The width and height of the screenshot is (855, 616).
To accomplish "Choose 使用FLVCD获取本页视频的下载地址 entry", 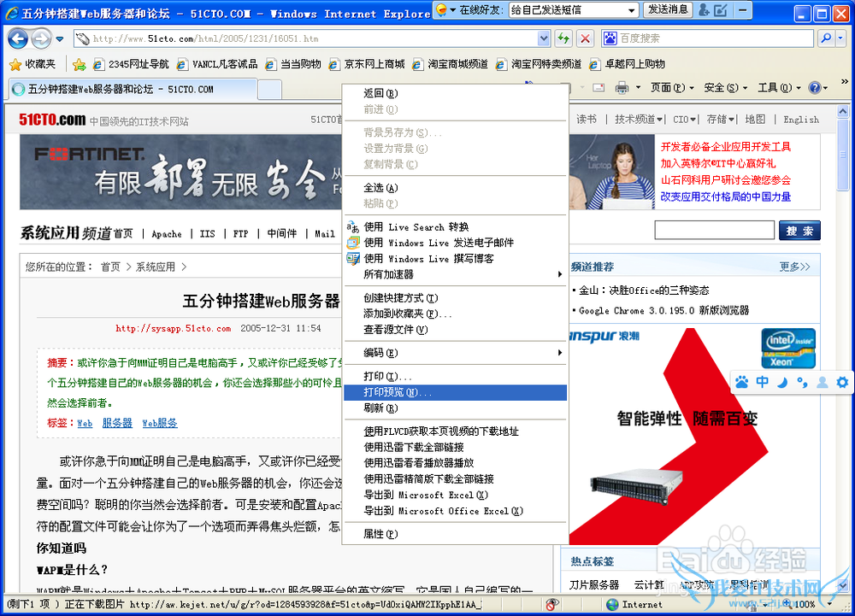I will tap(456, 432).
